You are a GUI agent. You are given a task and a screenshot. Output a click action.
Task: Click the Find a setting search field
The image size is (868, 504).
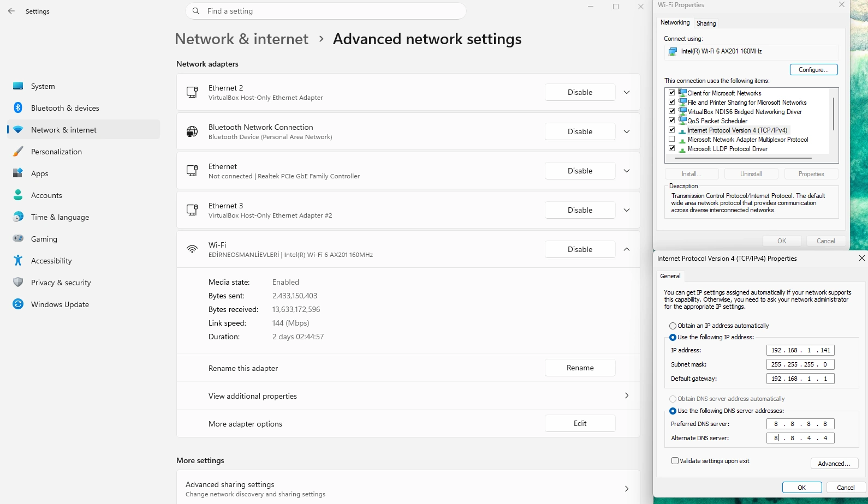[x=326, y=11]
